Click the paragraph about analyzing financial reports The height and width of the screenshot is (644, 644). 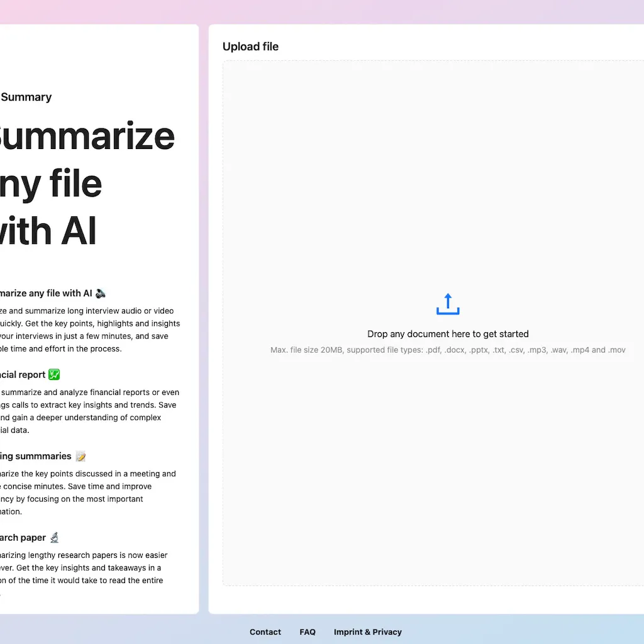click(88, 411)
